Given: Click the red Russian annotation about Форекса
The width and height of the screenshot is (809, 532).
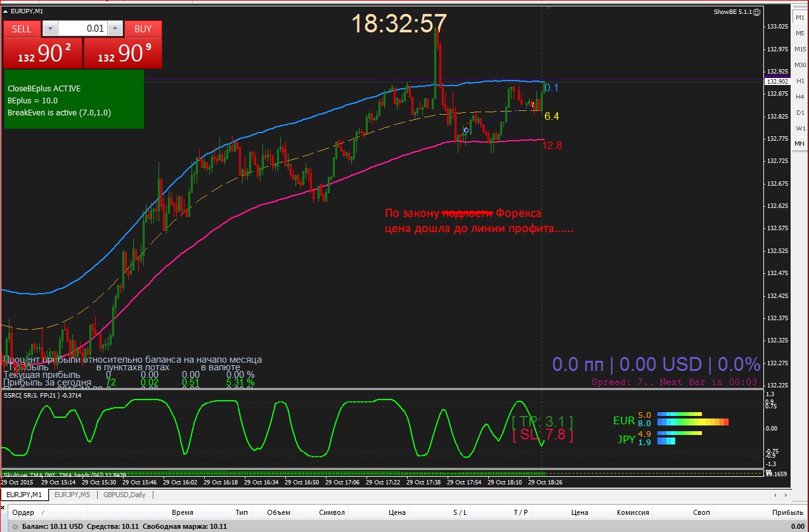Looking at the screenshot, I should [479, 221].
